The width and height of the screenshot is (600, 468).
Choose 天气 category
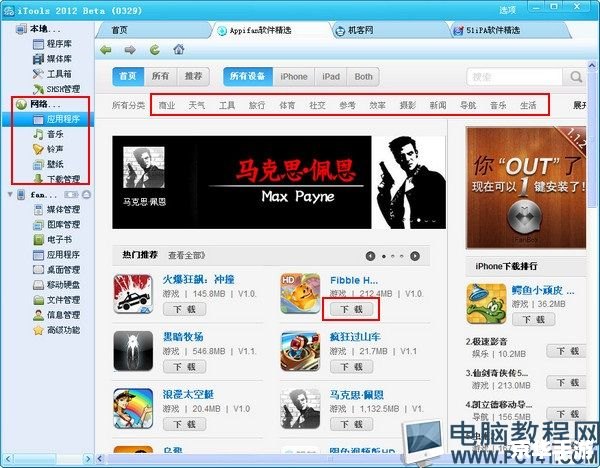click(x=197, y=105)
